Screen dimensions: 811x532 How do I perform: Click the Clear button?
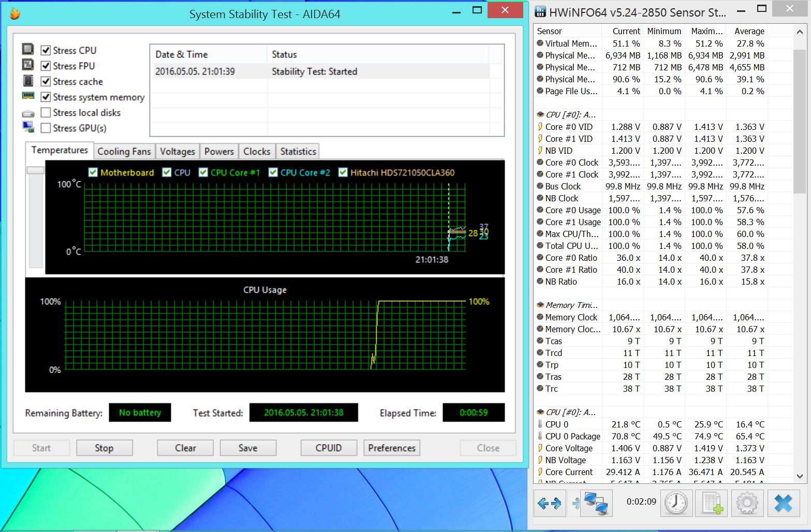(x=185, y=448)
